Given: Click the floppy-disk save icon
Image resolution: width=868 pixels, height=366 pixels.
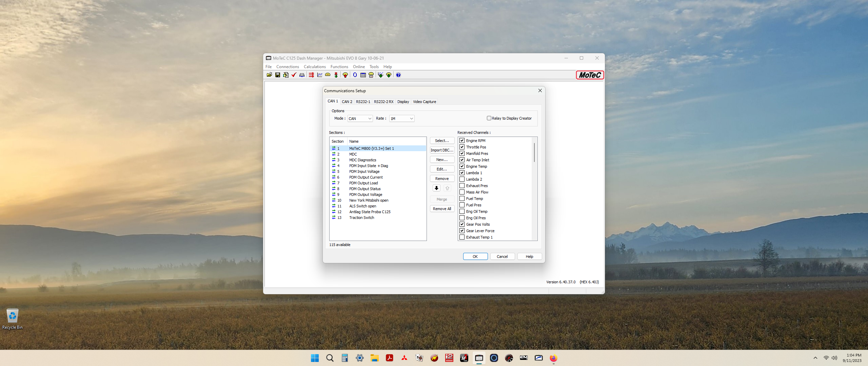Looking at the screenshot, I should [278, 75].
